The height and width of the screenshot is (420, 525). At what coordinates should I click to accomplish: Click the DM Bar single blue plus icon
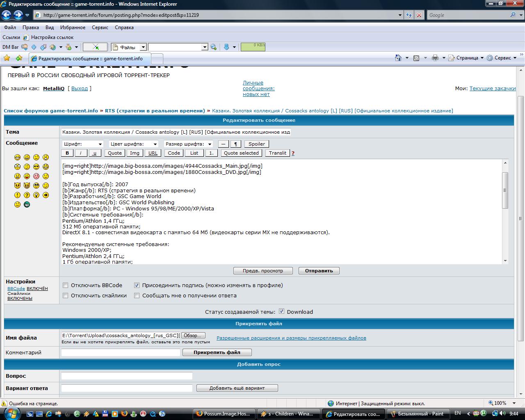(34, 47)
